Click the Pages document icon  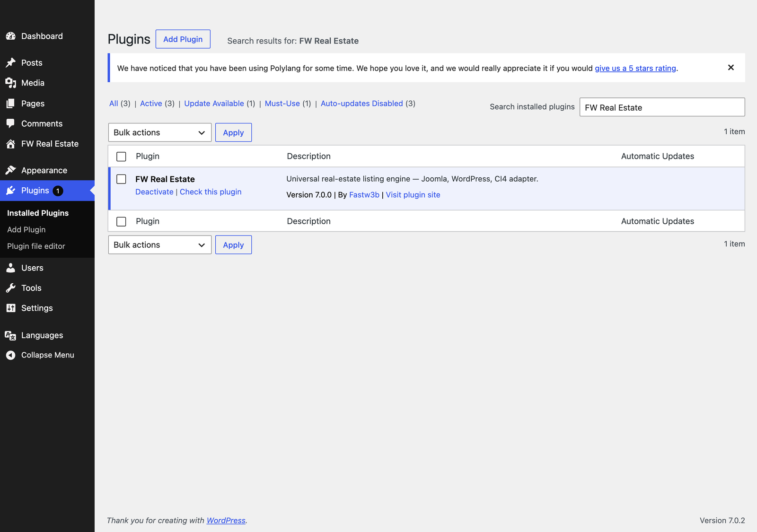(11, 103)
